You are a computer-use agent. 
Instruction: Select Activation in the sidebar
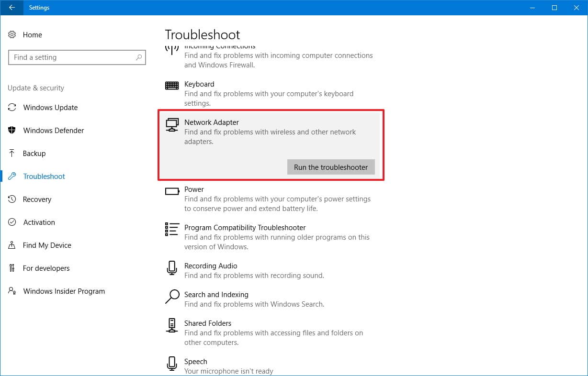pos(39,222)
